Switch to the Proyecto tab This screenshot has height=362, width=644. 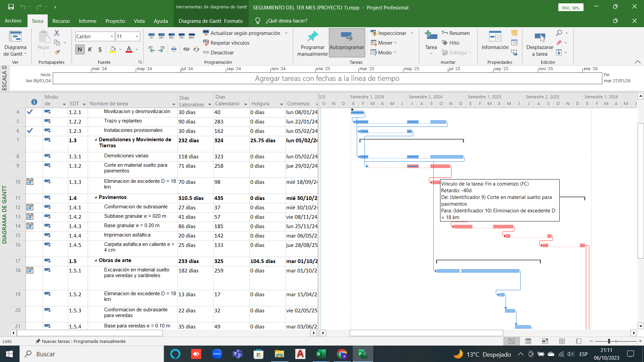coord(115,21)
